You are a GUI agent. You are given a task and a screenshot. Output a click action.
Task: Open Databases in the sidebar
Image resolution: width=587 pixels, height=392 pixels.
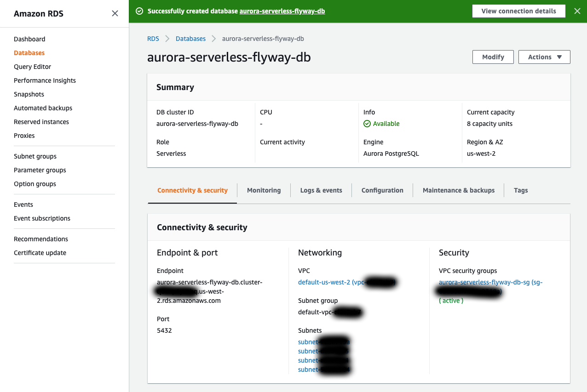[x=29, y=53]
